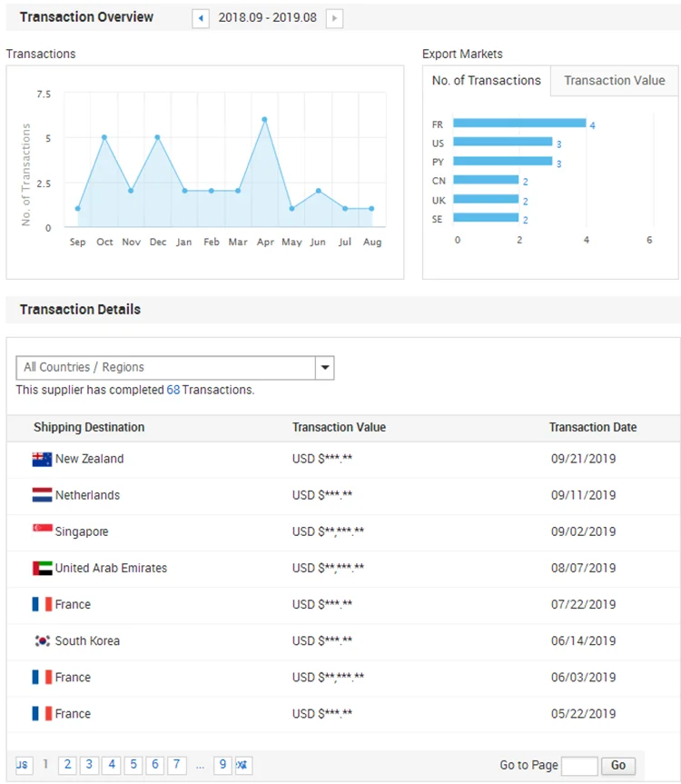Image resolution: width=681 pixels, height=784 pixels.
Task: Click the South Korea flag icon
Action: [42, 641]
